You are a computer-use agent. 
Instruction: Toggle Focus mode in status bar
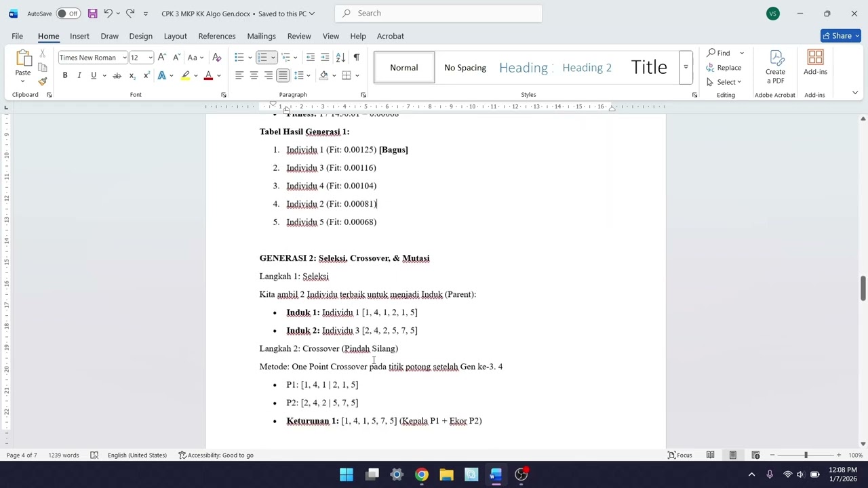[x=679, y=455]
